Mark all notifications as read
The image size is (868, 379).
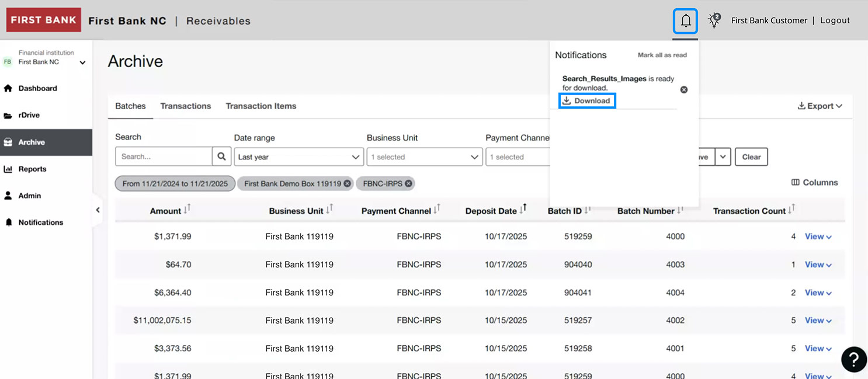tap(662, 55)
